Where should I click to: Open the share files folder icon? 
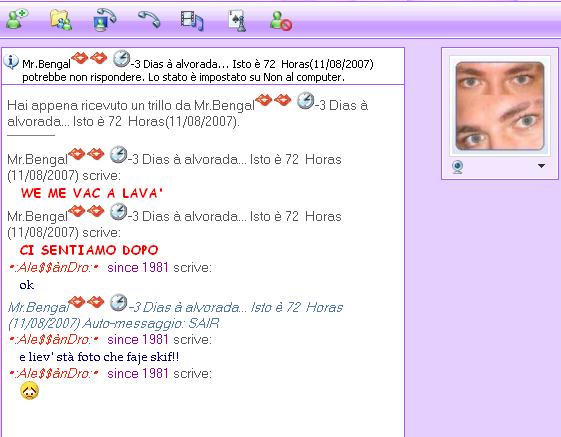tap(61, 20)
